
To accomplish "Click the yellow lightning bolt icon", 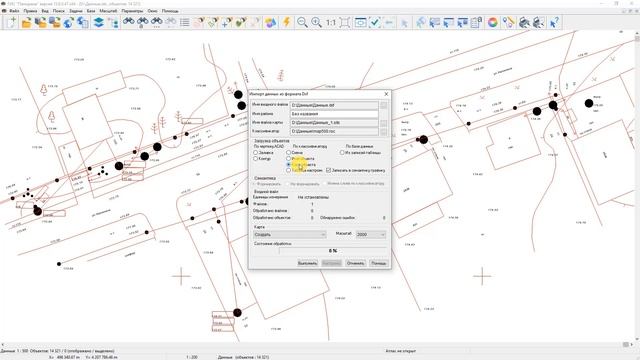I will point(287,22).
